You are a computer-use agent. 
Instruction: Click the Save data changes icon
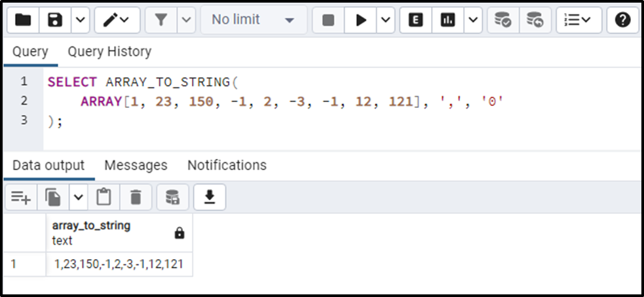coord(172,198)
